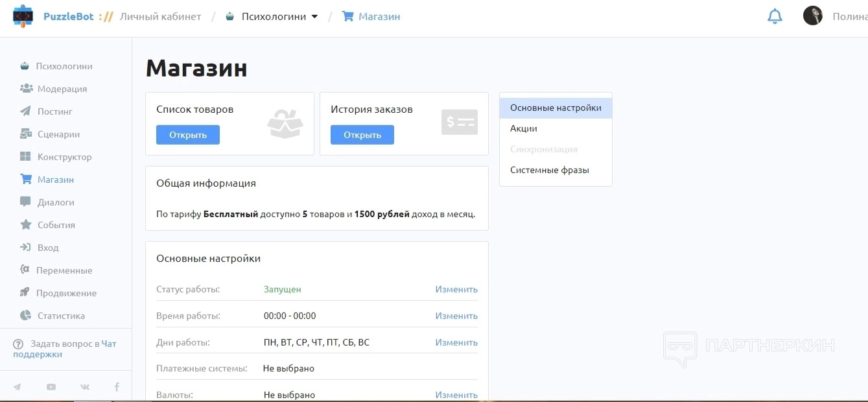Click the Статистика pie chart icon
The height and width of the screenshot is (402, 868).
(25, 315)
